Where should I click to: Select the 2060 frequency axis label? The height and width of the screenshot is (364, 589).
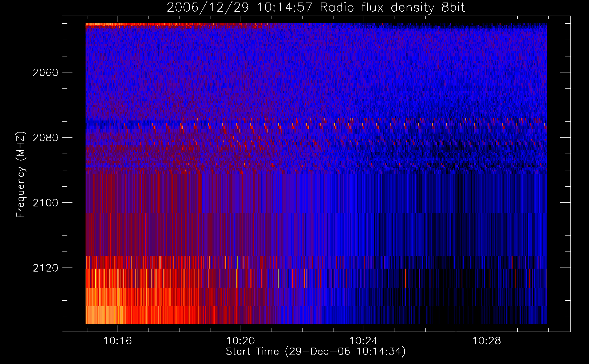[46, 72]
